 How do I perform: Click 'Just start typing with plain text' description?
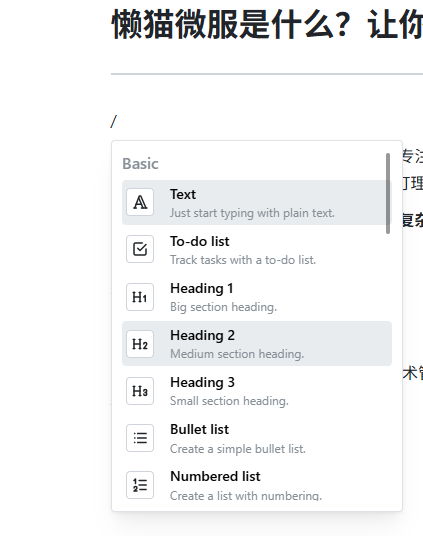[x=252, y=213]
